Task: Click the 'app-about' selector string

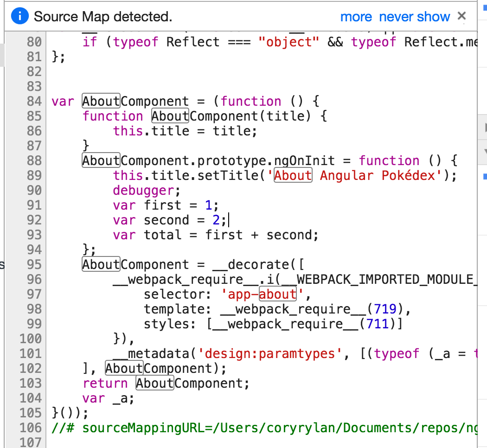Action: pos(262,294)
